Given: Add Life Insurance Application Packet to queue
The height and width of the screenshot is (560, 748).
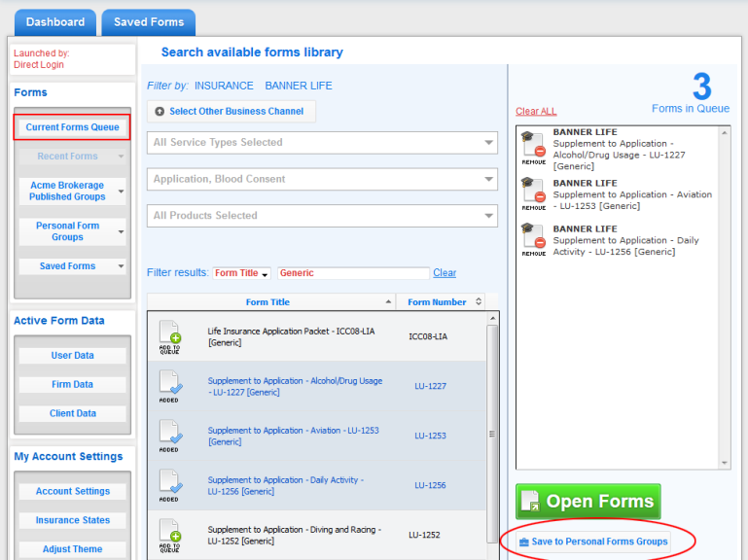Looking at the screenshot, I should [170, 336].
